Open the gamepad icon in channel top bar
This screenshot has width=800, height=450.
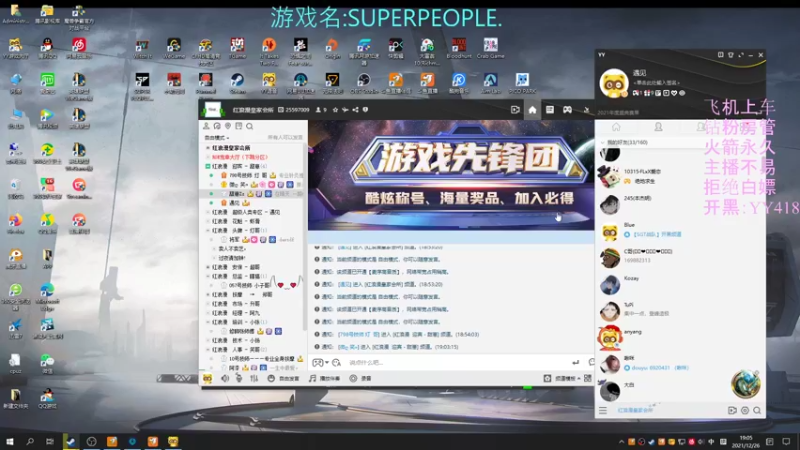pos(567,110)
